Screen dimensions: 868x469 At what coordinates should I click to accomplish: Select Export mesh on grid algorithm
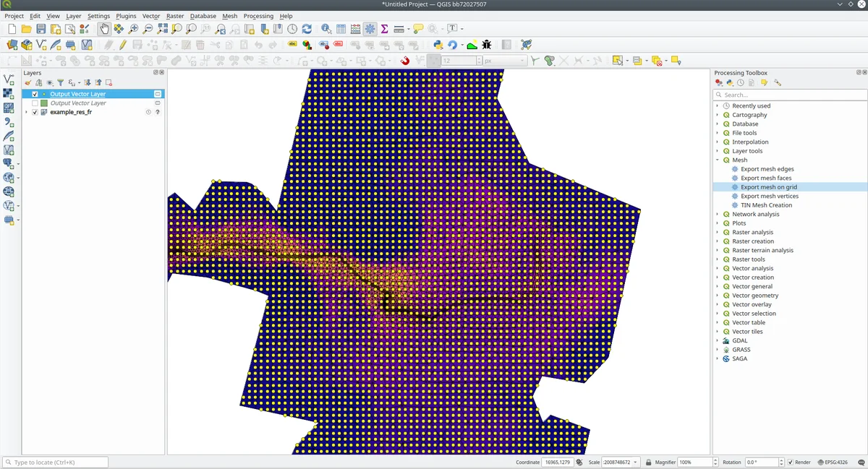pos(768,187)
